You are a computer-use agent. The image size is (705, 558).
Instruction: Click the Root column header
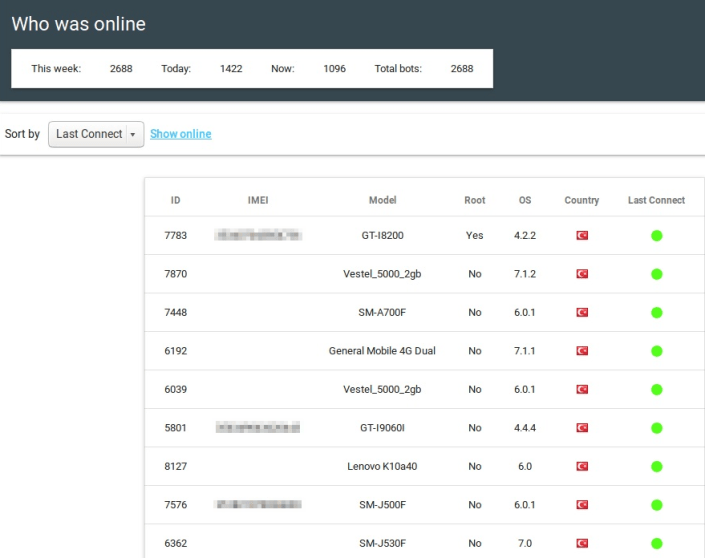475,200
